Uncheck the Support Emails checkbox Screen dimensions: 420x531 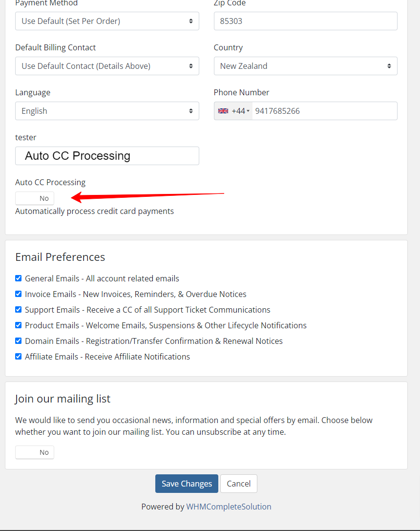coord(18,310)
